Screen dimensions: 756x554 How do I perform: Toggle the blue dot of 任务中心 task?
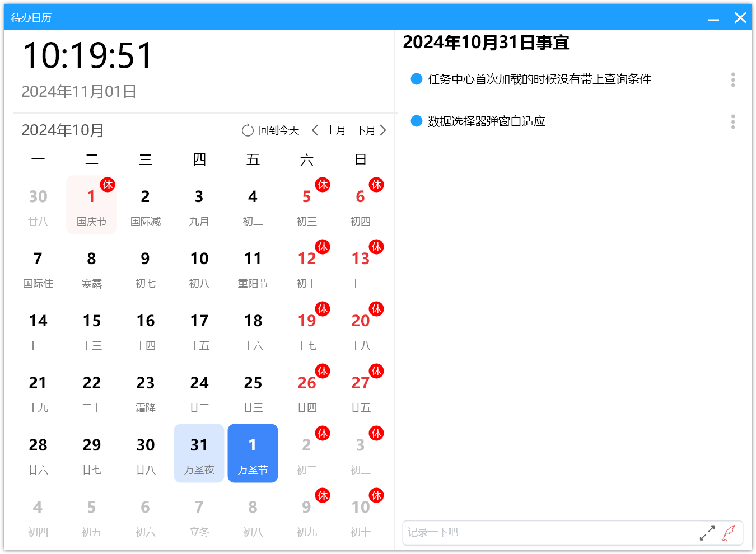point(417,79)
